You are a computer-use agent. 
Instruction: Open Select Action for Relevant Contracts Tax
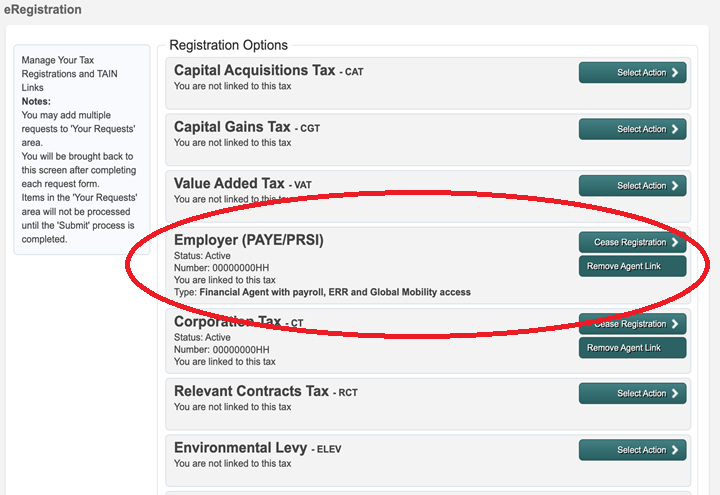pyautogui.click(x=632, y=393)
